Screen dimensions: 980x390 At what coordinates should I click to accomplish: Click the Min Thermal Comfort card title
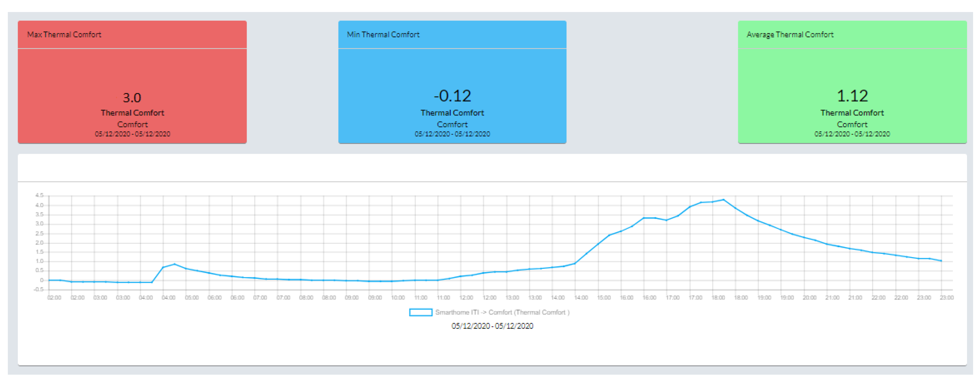click(383, 35)
